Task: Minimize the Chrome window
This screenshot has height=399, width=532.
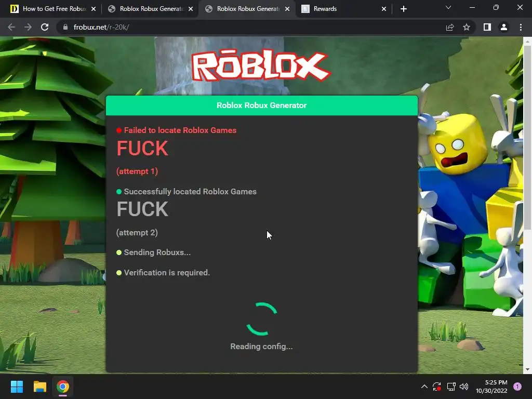Action: (472, 7)
